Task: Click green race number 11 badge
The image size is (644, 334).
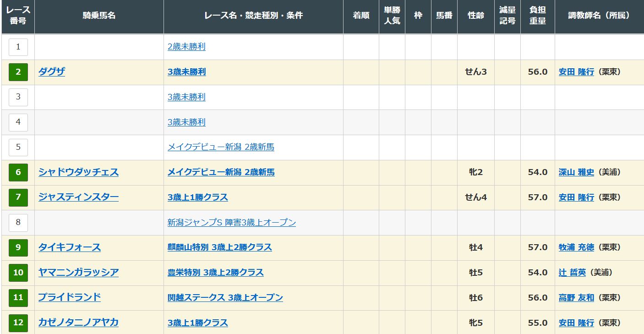Action: (x=18, y=298)
